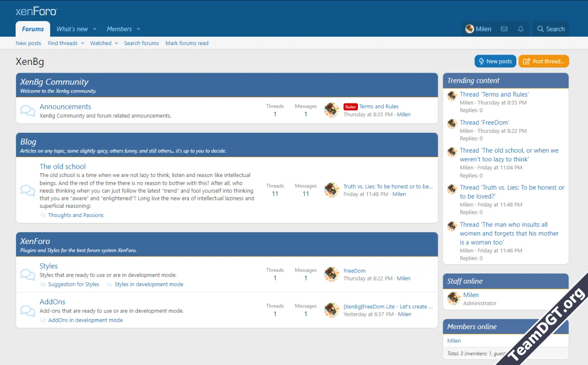This screenshot has height=365, width=588.
Task: Open Styles in development mode sub-forum
Action: tap(149, 285)
